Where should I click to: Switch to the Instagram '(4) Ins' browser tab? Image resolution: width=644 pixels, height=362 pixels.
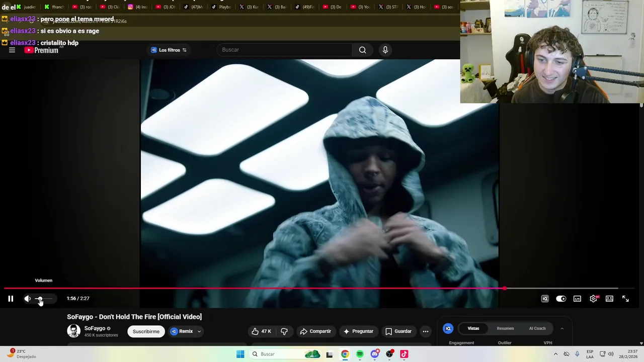(x=137, y=7)
